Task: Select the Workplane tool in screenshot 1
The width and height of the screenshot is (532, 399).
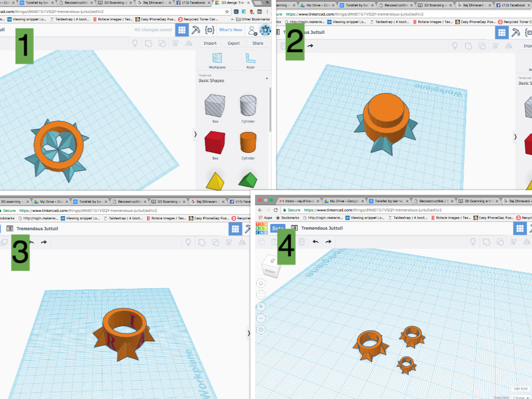Action: pos(217,61)
